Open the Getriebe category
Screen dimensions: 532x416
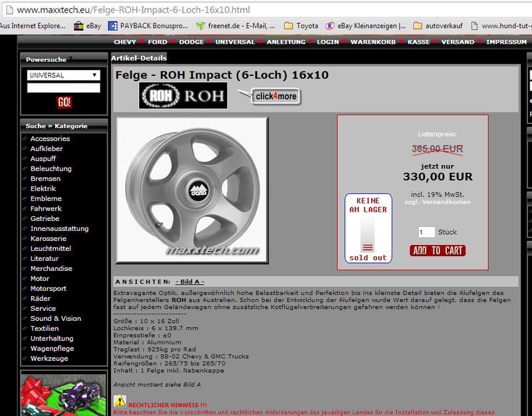click(x=45, y=218)
